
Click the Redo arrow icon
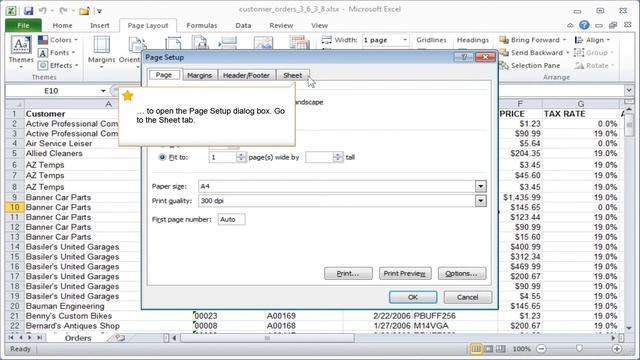click(x=63, y=11)
